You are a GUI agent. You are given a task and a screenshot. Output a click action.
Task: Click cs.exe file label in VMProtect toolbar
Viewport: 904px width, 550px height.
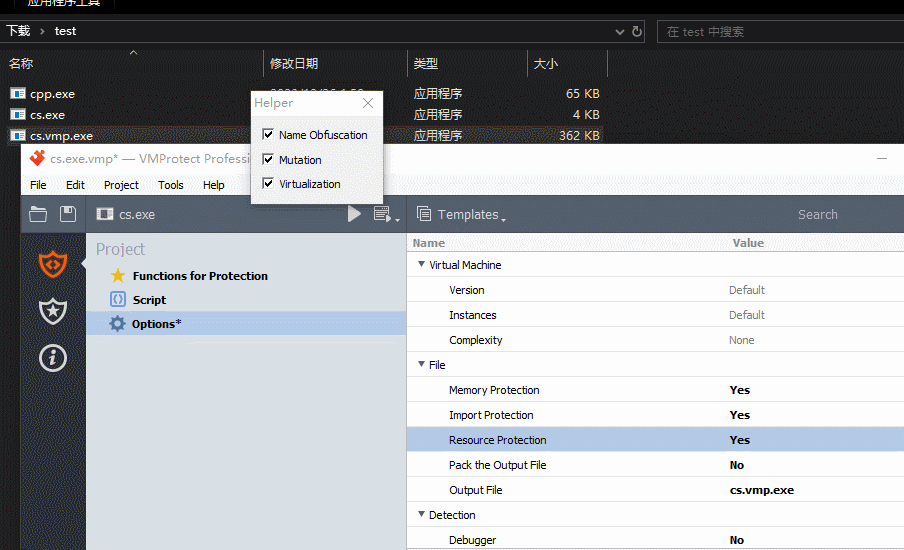(137, 214)
